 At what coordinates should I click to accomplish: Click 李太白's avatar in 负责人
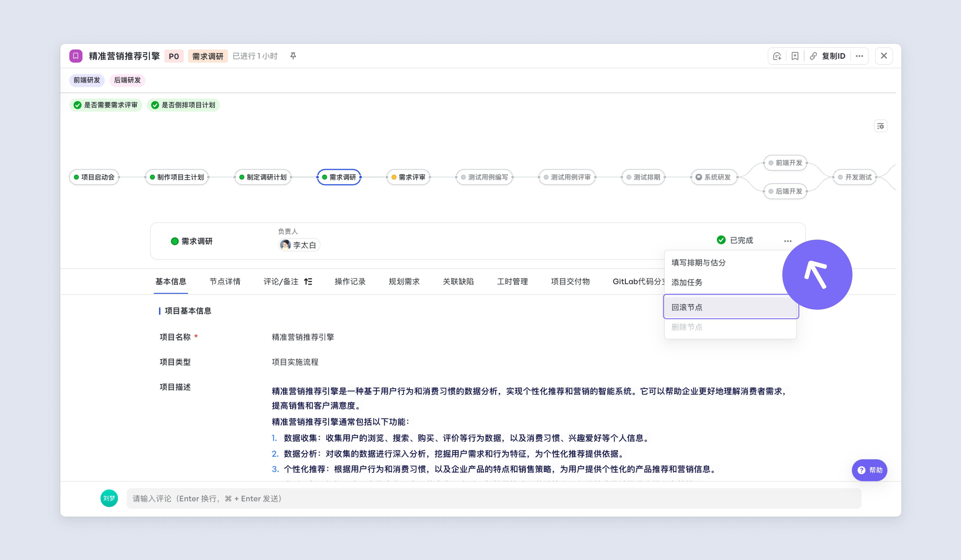coord(285,245)
